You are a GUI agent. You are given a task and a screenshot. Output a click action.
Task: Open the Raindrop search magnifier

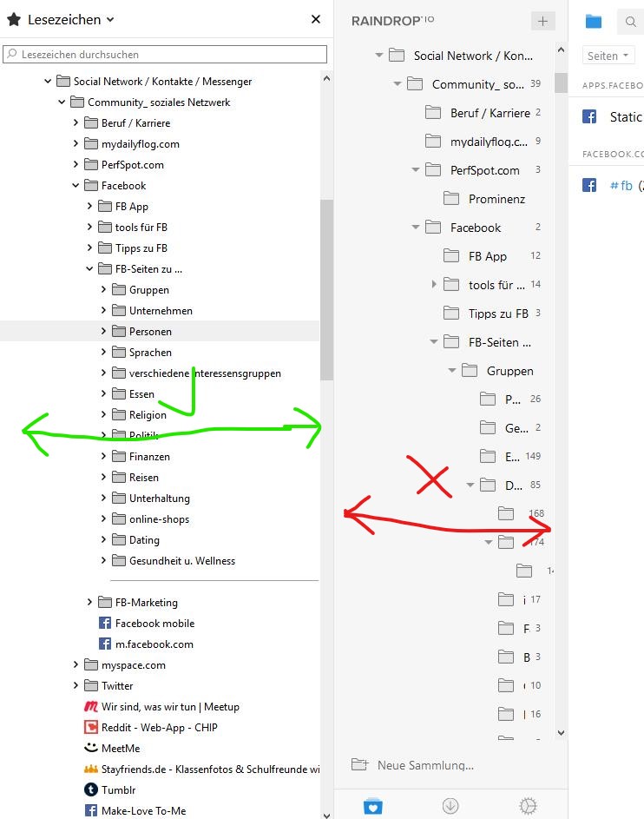coord(630,22)
